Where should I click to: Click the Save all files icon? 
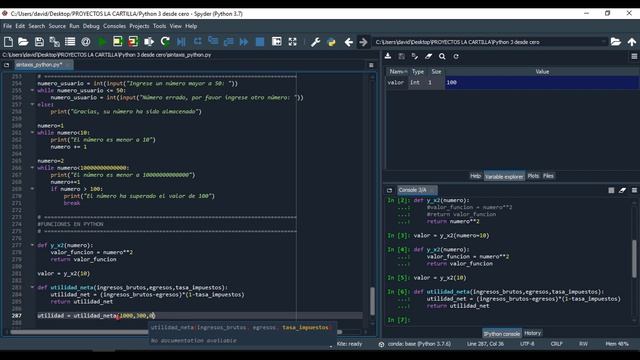click(54, 42)
